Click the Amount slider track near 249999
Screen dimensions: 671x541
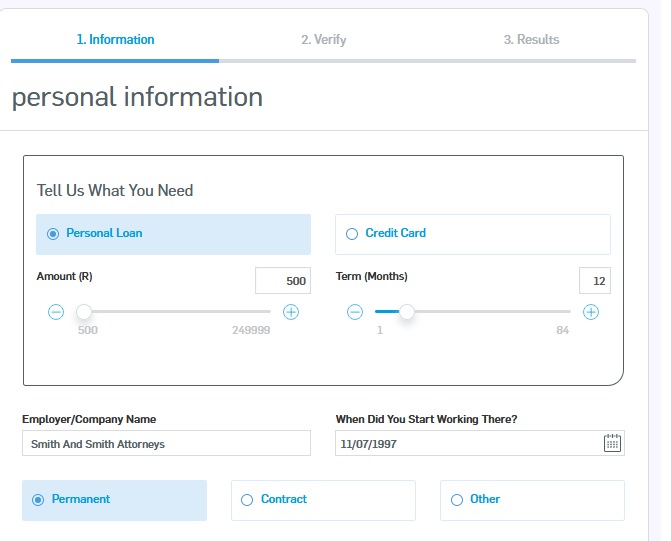(x=262, y=312)
